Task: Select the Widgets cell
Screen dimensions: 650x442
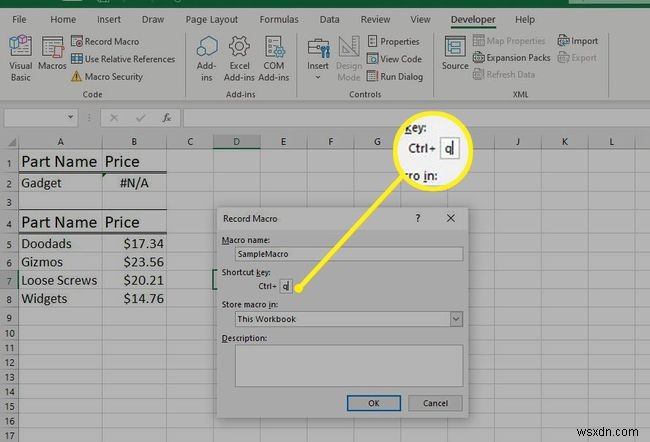Action: pos(61,299)
